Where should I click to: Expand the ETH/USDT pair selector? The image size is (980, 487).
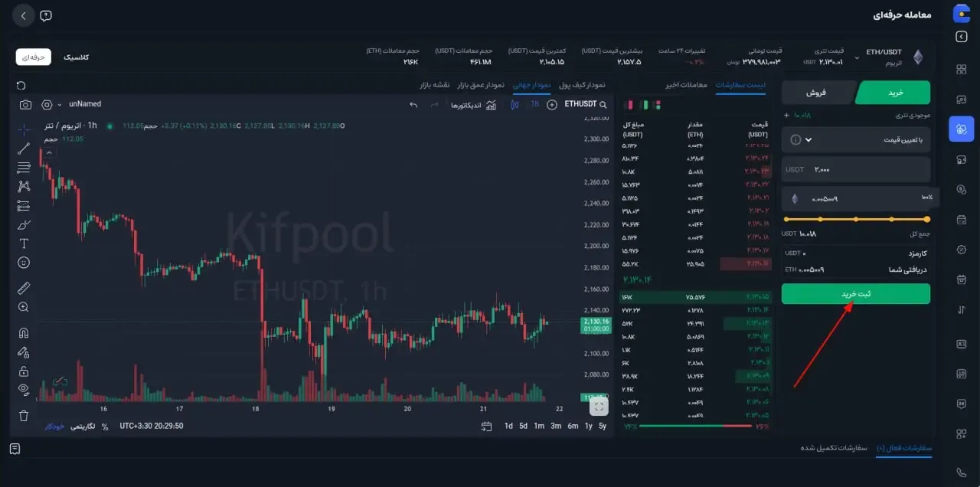tap(857, 57)
